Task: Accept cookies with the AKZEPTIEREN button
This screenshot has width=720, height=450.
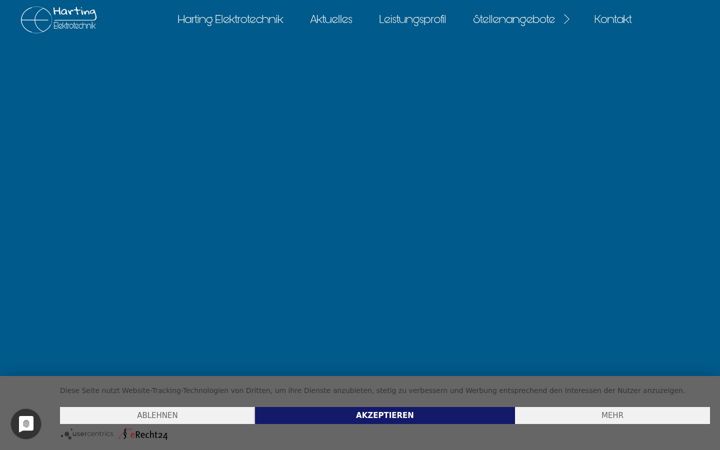Action: 385,415
